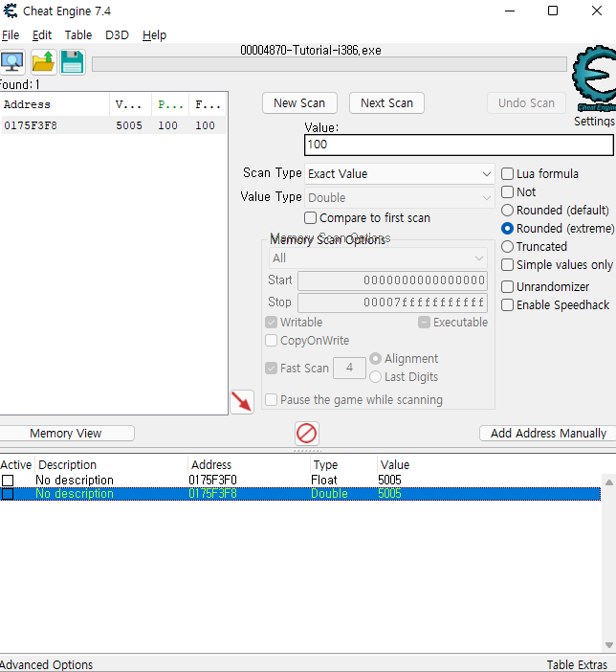Screen dimensions: 616x672
Task: Open the File menu
Action: tap(11, 35)
